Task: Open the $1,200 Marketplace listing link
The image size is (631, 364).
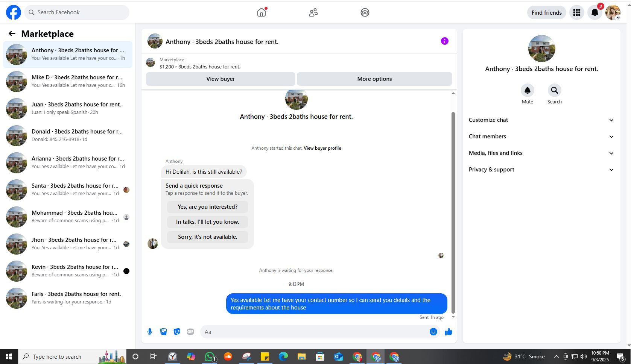Action: coord(200,67)
